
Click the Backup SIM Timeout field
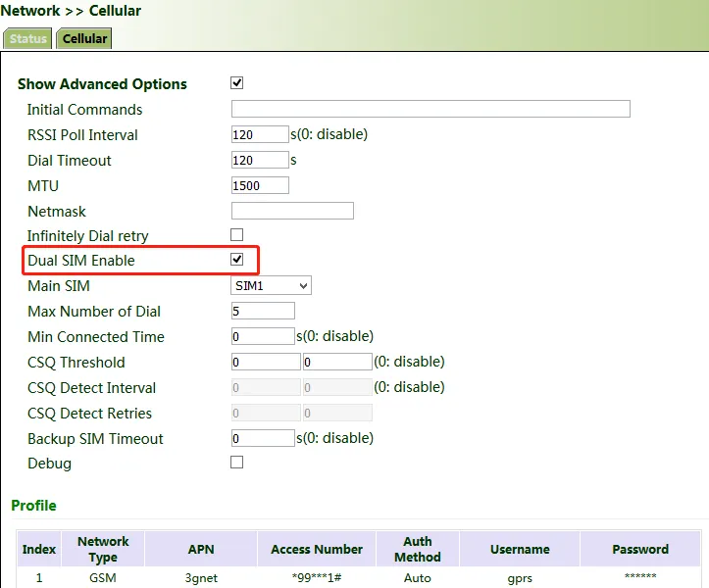tap(263, 438)
